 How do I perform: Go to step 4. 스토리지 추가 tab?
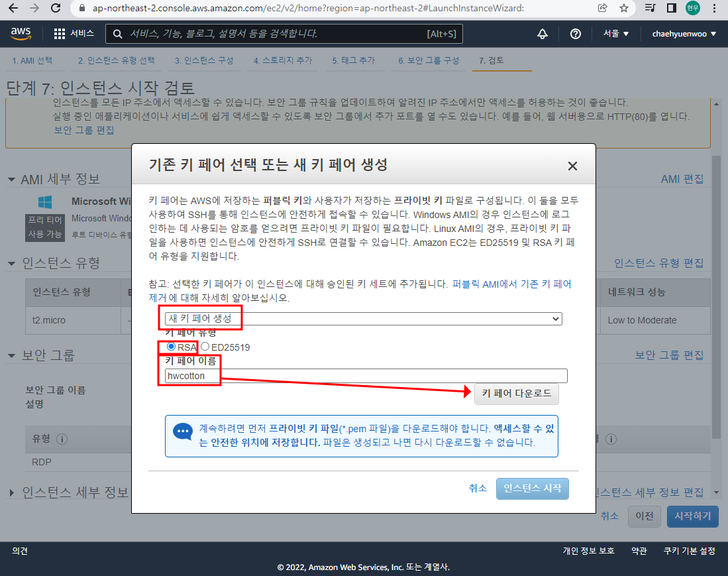point(283,61)
